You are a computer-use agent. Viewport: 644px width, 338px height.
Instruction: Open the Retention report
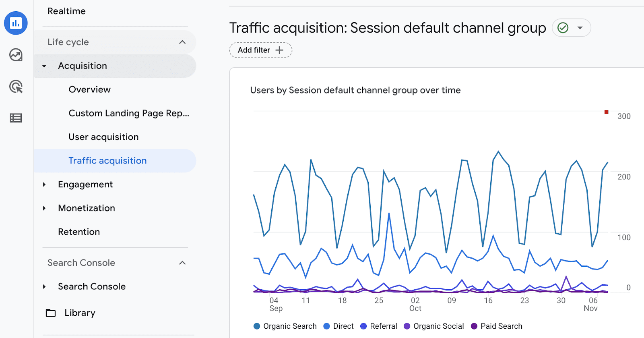click(x=79, y=232)
